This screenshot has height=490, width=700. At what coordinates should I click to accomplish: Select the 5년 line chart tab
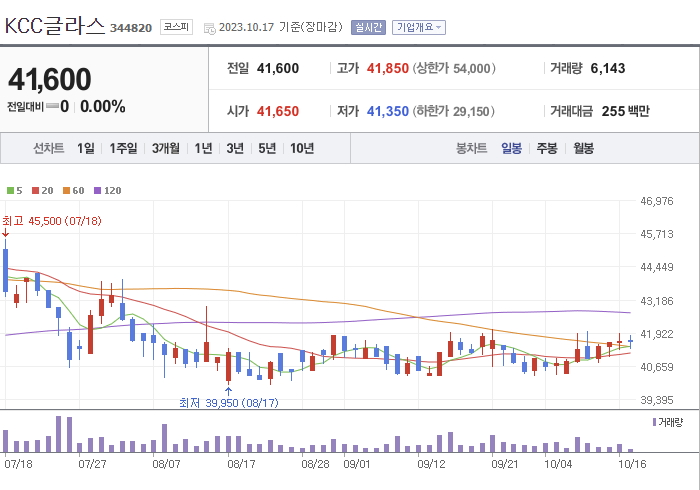coord(267,148)
